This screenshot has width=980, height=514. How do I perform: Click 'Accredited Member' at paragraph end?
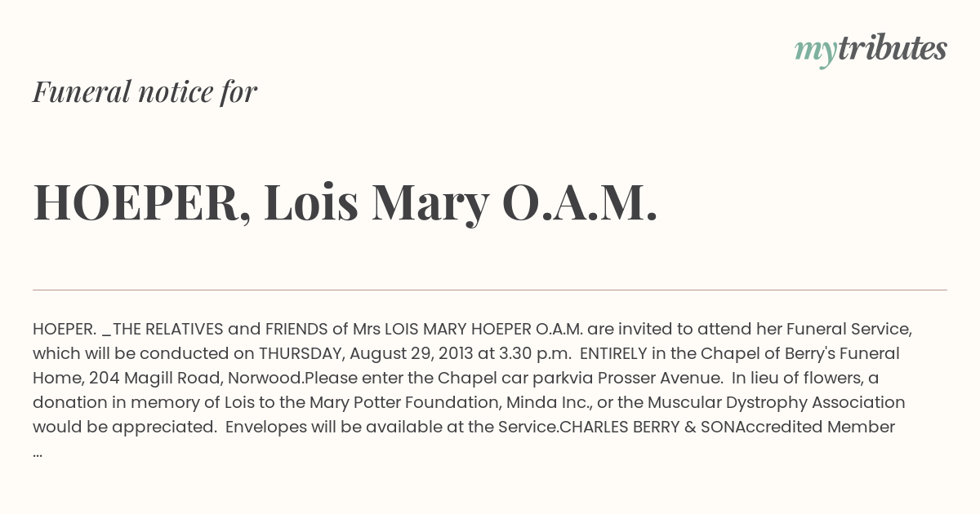[x=816, y=427]
